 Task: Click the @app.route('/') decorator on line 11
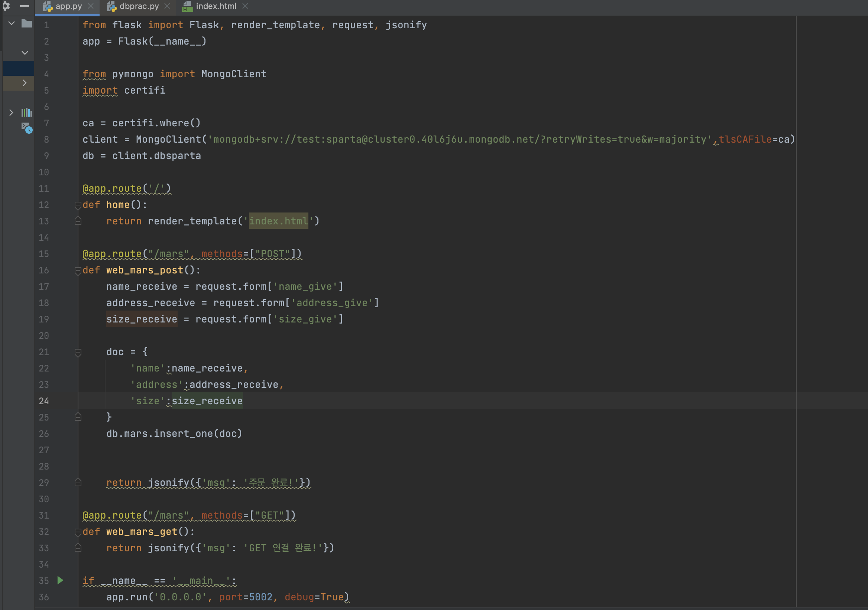click(x=127, y=189)
